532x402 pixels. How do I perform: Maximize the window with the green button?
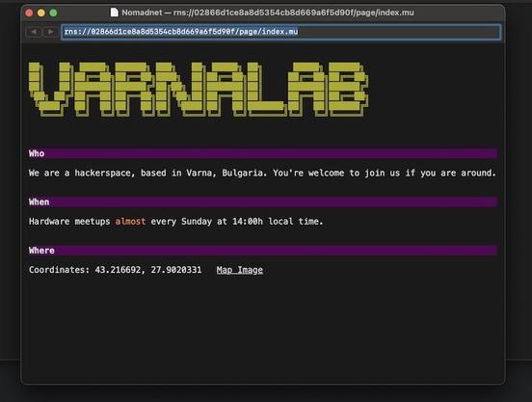point(53,13)
